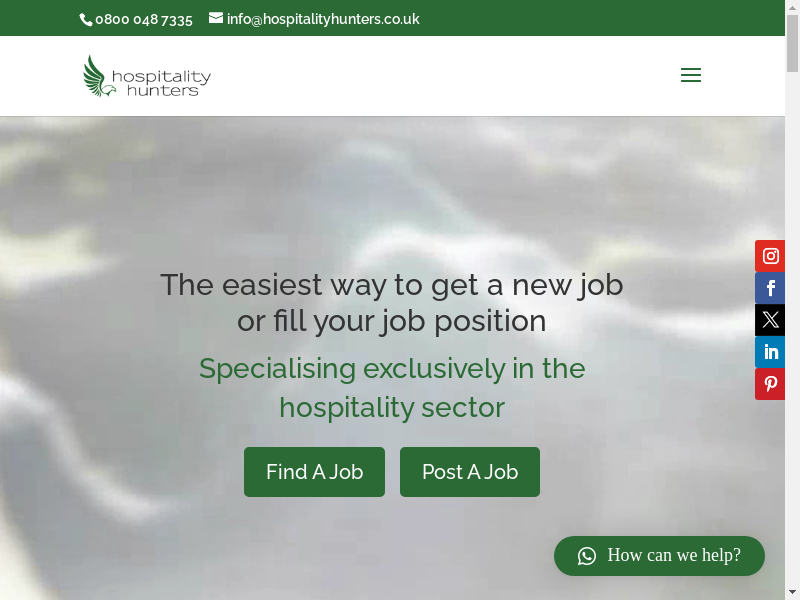Open the Pinterest social link
This screenshot has height=600, width=800.
[770, 384]
